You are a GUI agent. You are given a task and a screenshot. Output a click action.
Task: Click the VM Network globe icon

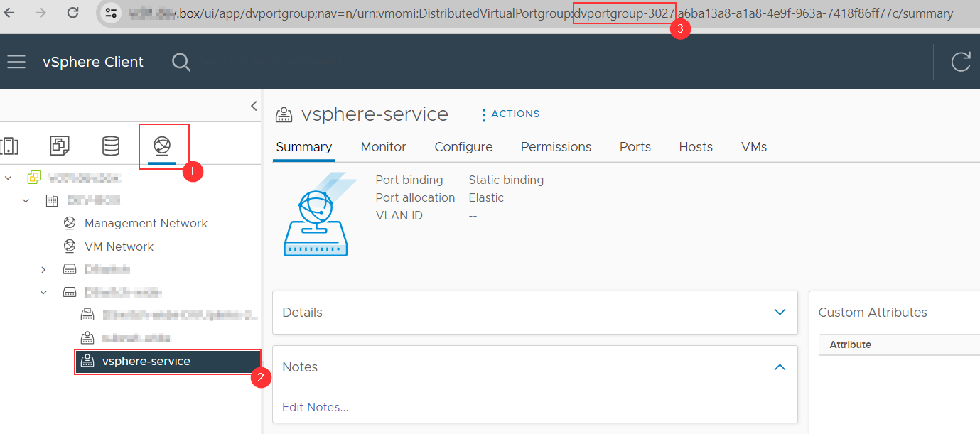pos(70,246)
